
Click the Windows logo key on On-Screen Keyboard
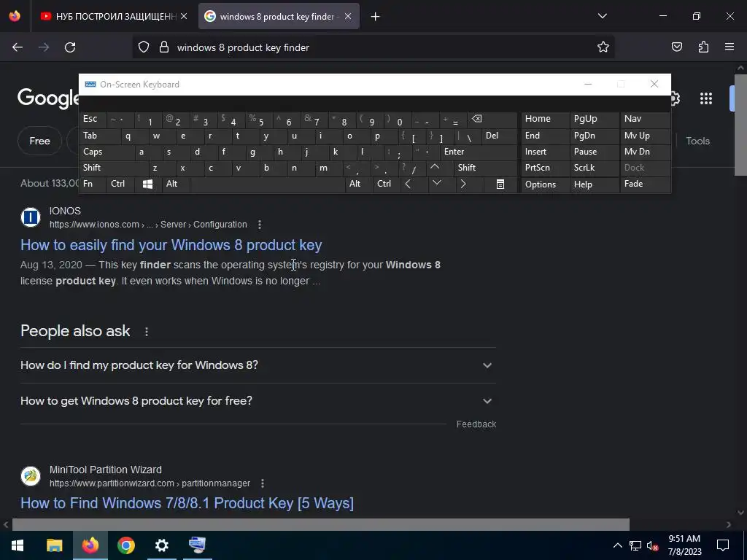147,184
